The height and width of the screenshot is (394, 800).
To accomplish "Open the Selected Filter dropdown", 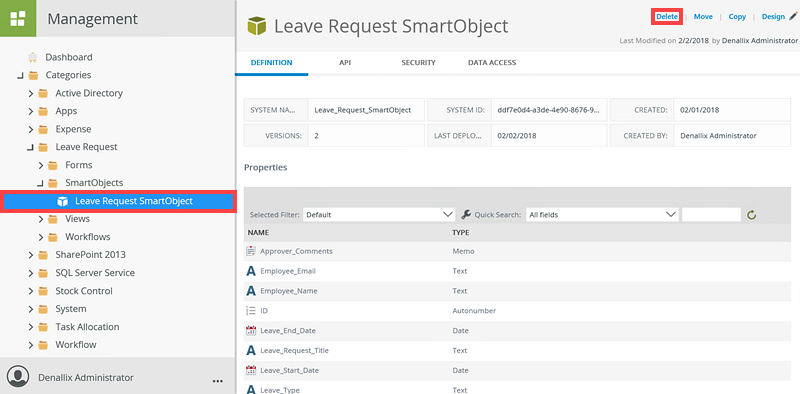I will click(379, 215).
